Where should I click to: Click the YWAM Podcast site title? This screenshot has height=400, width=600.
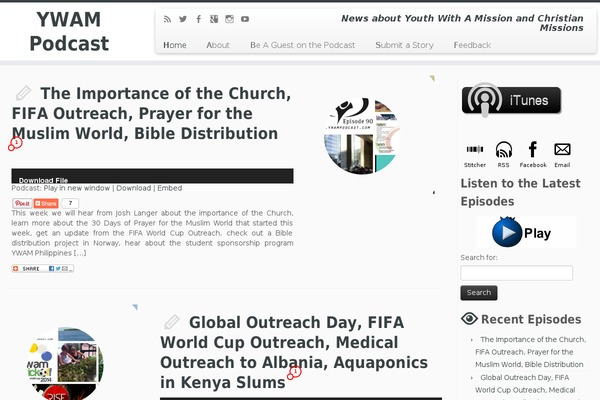point(69,31)
